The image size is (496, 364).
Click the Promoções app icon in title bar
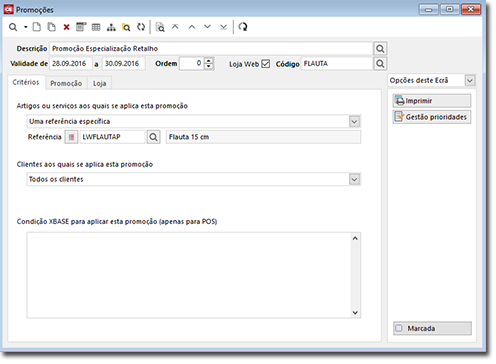pos(9,9)
